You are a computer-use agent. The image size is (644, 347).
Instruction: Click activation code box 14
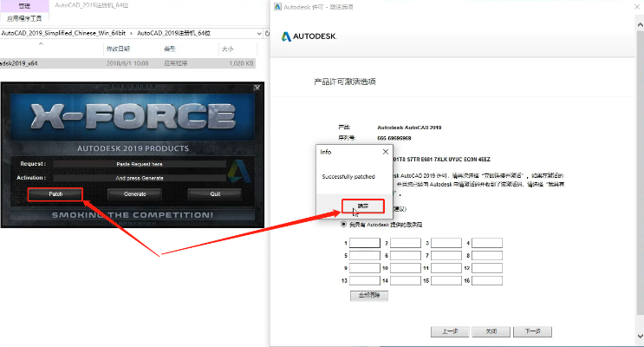406,280
